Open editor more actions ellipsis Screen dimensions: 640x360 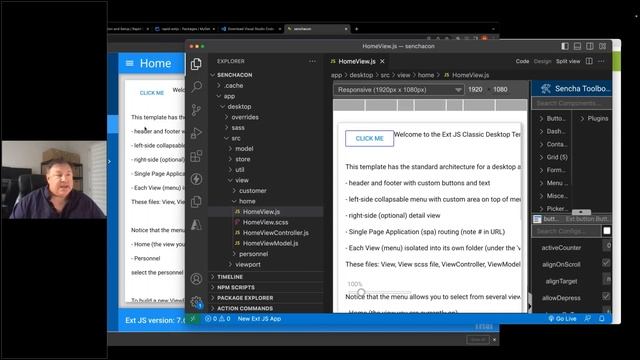(x=601, y=61)
